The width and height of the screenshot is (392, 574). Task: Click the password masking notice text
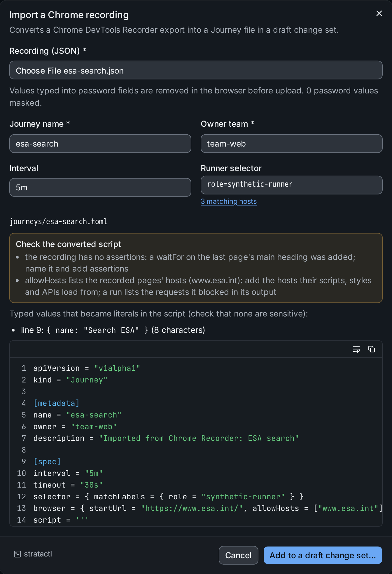point(194,97)
